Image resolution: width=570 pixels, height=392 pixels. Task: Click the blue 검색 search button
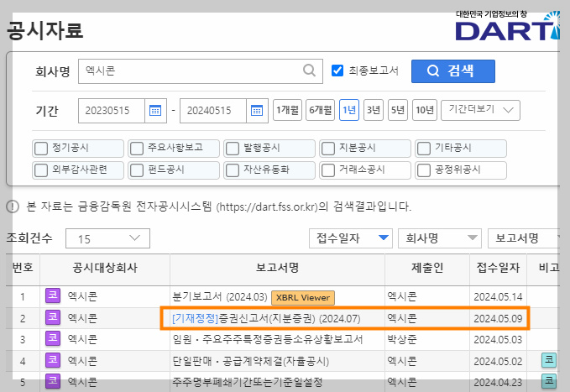point(453,71)
